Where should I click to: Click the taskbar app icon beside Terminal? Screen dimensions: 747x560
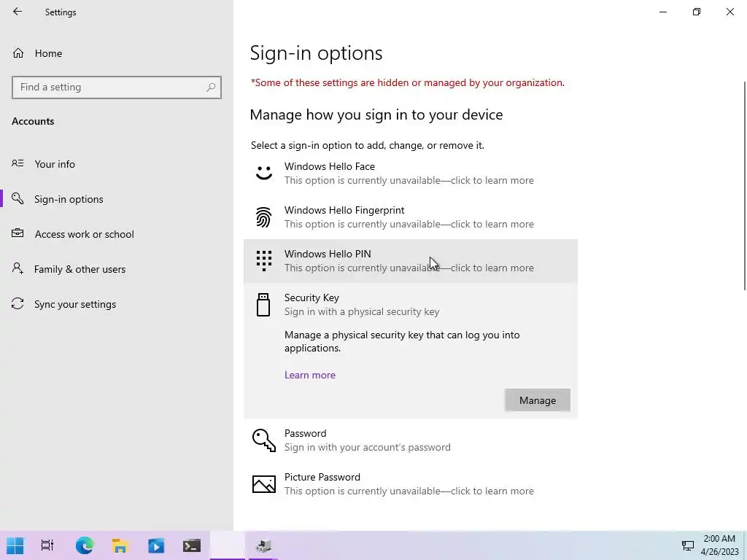228,545
